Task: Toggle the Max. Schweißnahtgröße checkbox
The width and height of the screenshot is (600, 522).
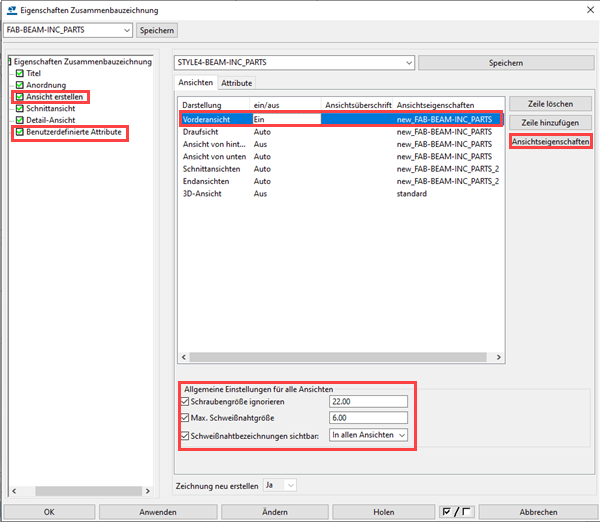Action: 184,418
